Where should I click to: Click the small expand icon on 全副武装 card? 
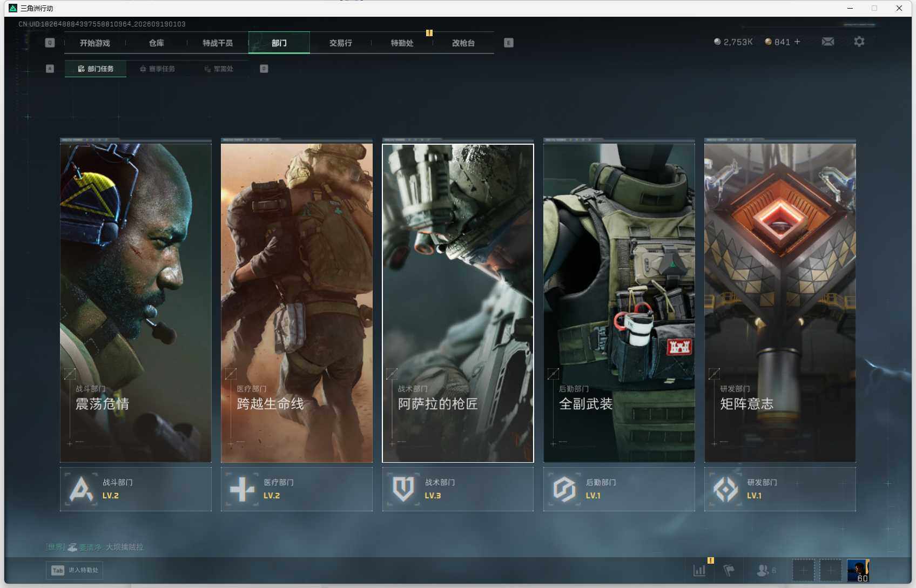553,374
